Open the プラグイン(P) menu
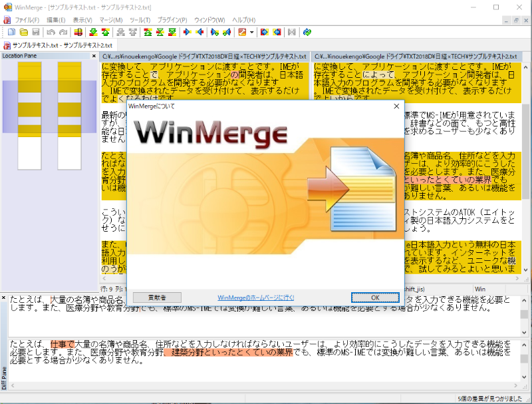Viewport: 532px width, 404px height. click(x=172, y=20)
